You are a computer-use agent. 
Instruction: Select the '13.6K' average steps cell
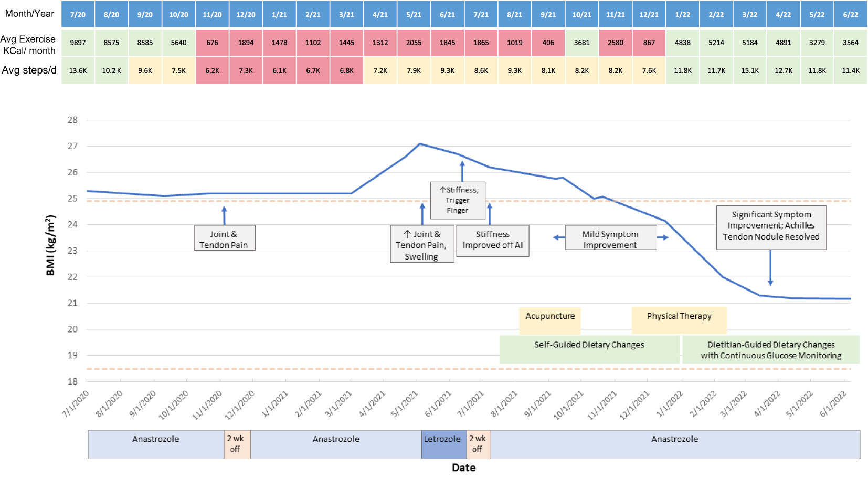point(78,70)
